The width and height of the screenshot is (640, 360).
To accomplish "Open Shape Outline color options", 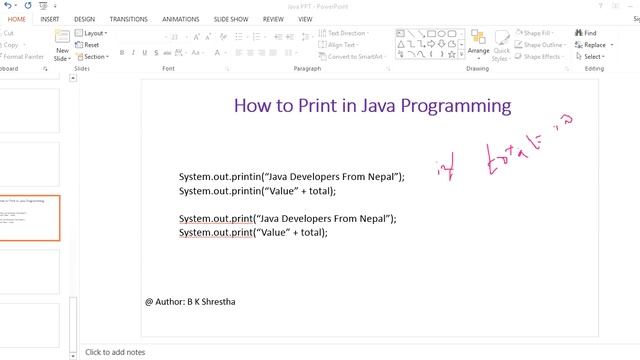I will [x=540, y=45].
